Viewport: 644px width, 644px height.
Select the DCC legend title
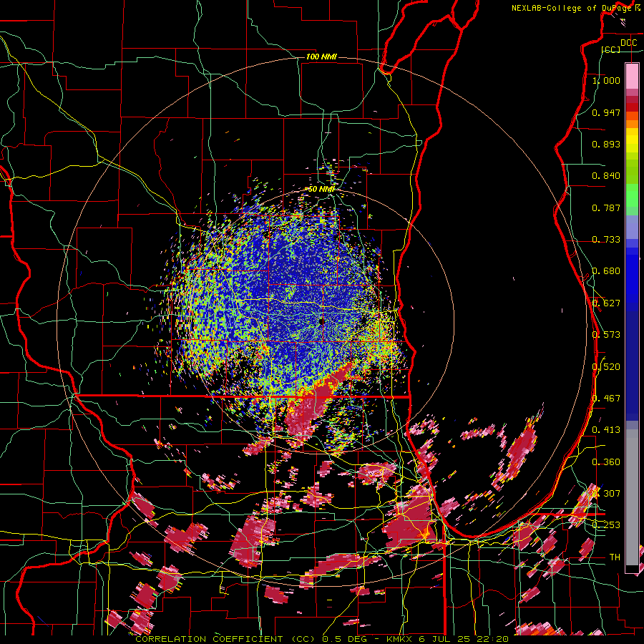pos(628,43)
